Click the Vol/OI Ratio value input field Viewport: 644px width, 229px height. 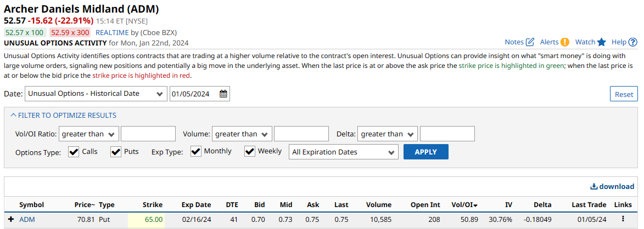[148, 134]
